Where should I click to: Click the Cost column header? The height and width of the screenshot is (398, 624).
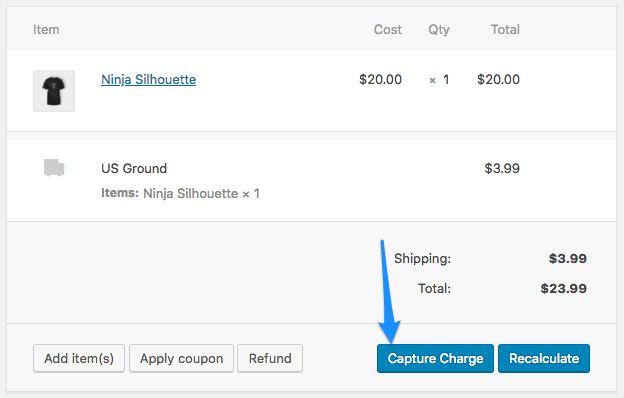[388, 29]
